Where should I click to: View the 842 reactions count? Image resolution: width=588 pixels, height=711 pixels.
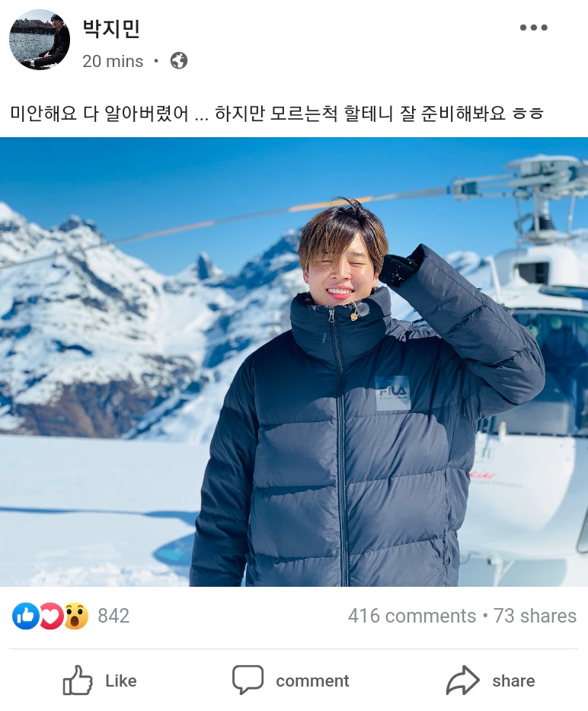(113, 616)
